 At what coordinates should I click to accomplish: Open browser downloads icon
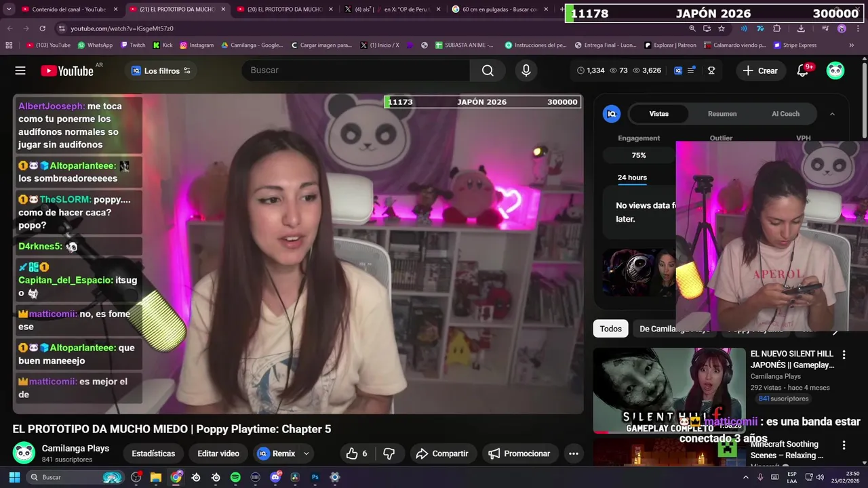(x=801, y=28)
